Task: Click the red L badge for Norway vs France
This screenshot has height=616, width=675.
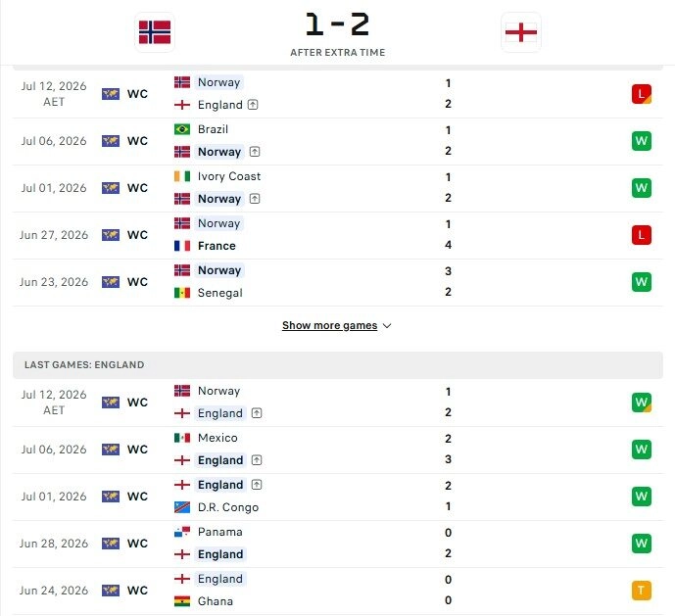Action: click(x=642, y=235)
